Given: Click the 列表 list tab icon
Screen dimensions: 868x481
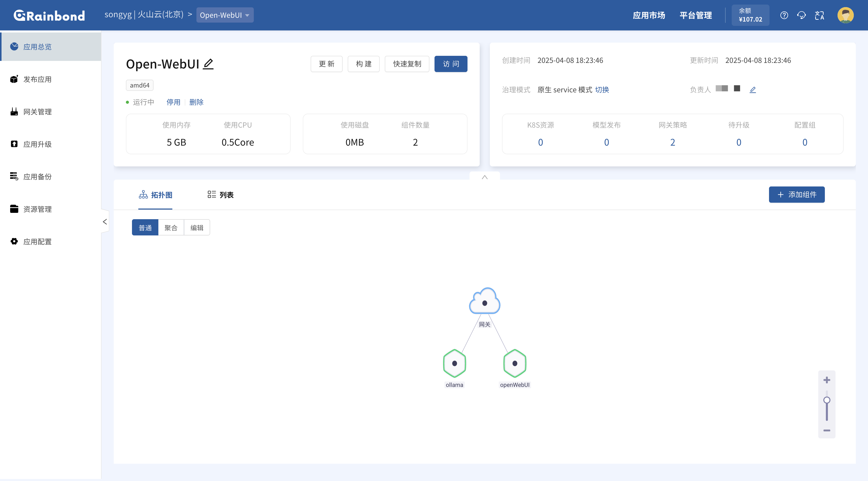Looking at the screenshot, I should click(x=212, y=194).
